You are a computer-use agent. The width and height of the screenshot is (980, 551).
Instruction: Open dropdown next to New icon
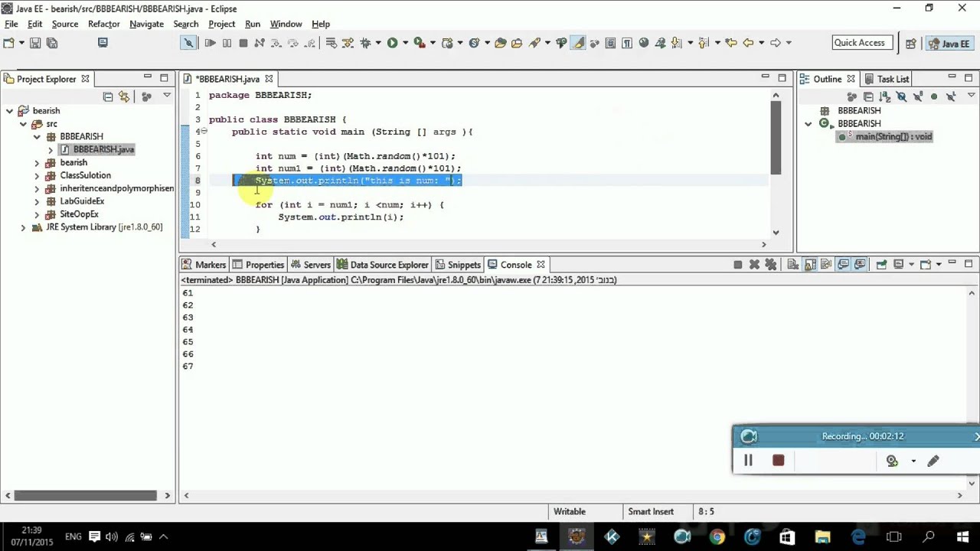tap(21, 43)
